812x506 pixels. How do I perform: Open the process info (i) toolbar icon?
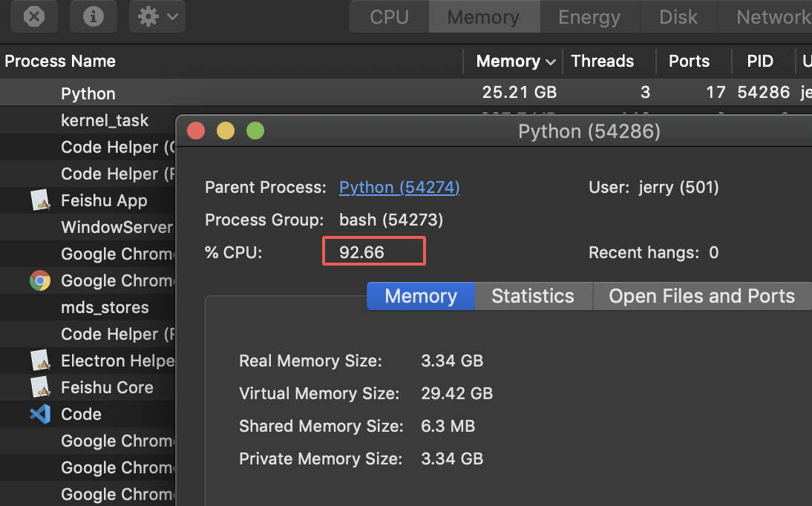(94, 16)
